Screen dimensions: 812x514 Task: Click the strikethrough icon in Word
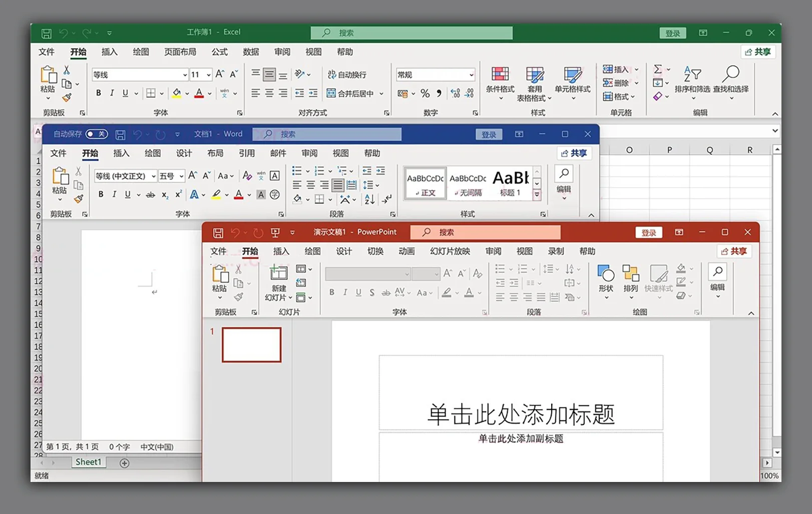pyautogui.click(x=150, y=195)
